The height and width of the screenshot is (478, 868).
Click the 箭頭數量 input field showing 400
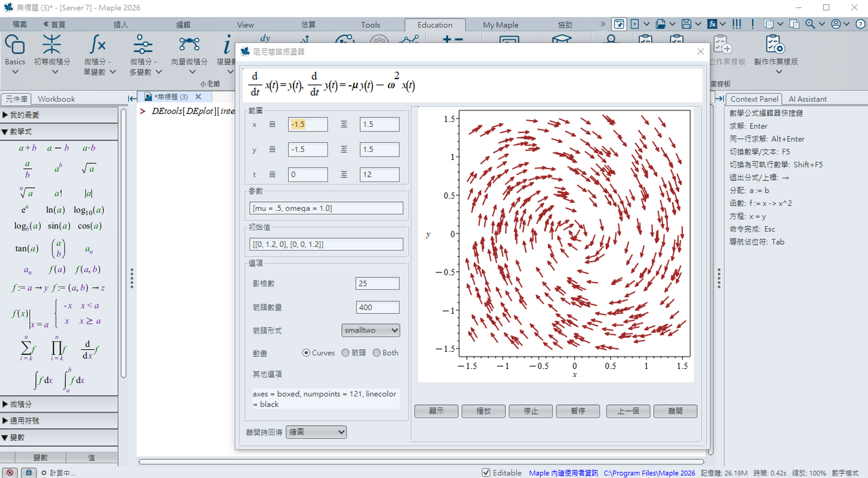378,307
